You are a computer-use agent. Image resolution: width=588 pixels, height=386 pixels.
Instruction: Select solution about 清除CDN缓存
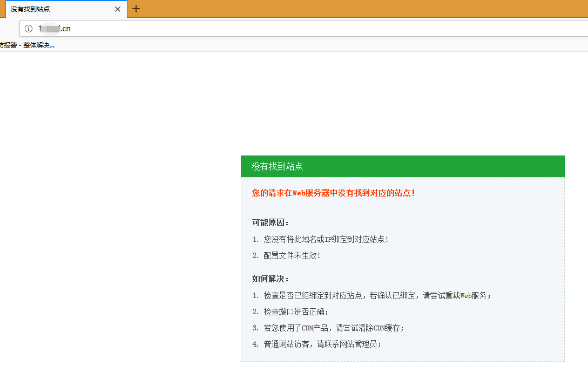click(x=334, y=328)
